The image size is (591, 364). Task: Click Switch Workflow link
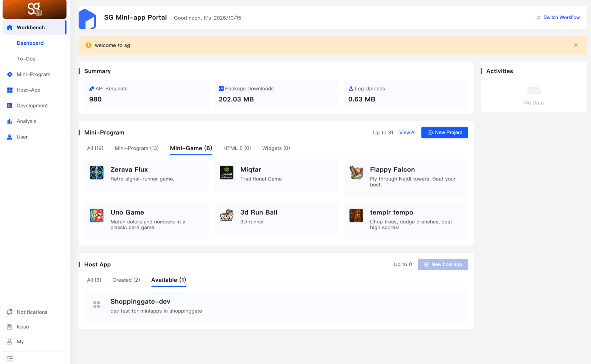click(x=558, y=17)
